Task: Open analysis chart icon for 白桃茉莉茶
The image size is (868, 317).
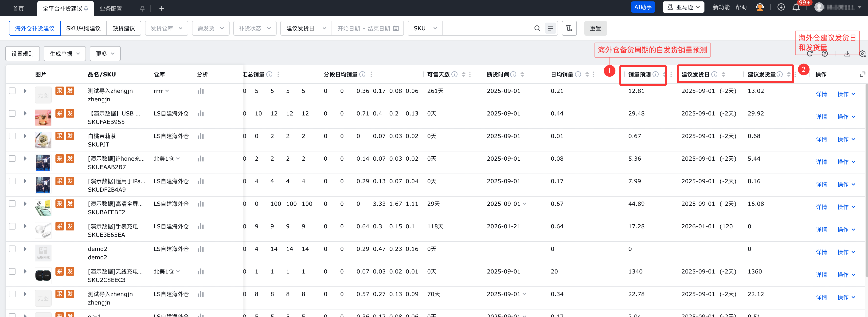Action: point(201,136)
